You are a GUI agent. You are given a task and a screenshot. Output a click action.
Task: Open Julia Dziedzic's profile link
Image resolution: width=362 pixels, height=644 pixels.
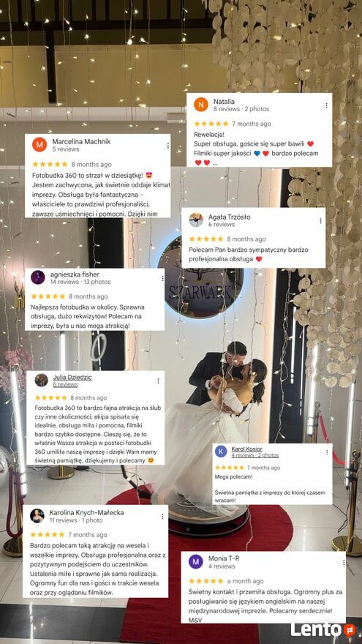tap(72, 377)
